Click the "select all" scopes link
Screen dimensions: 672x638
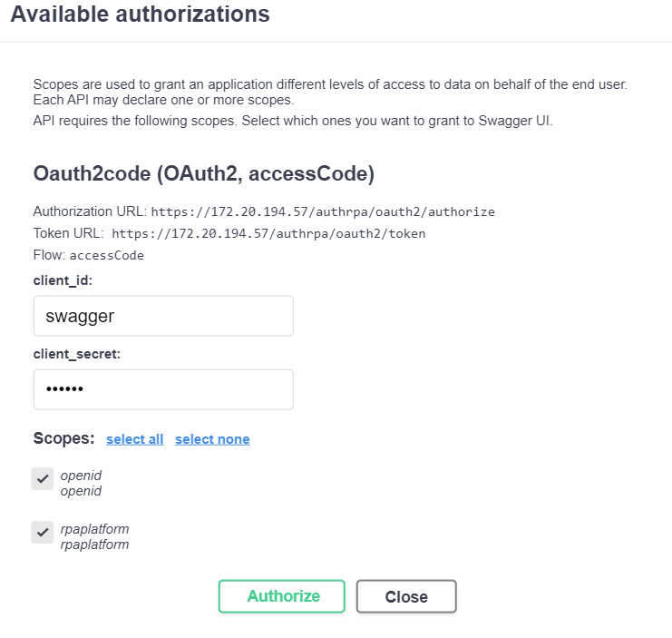click(134, 439)
